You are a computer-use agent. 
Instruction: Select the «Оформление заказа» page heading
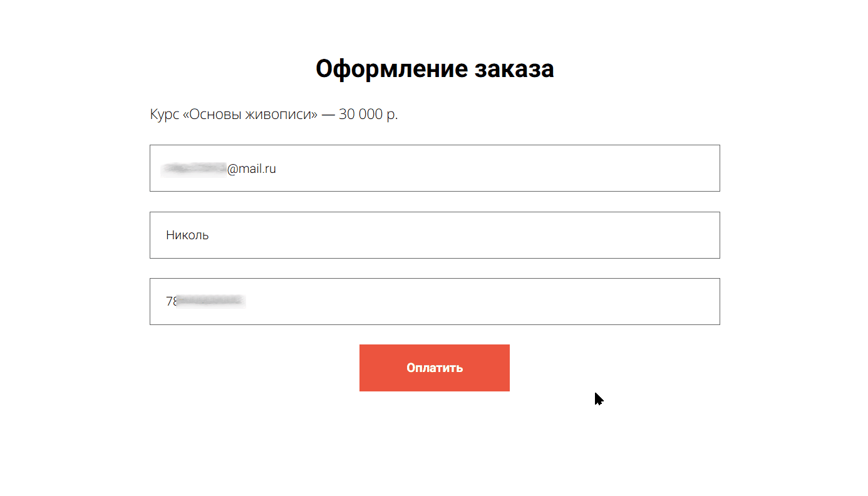pos(435,68)
